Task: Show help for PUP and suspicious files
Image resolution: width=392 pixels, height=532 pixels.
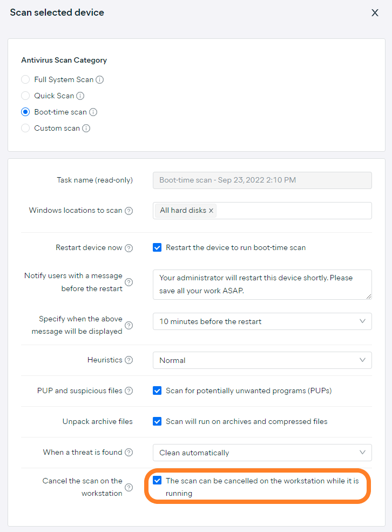Action: (x=129, y=391)
